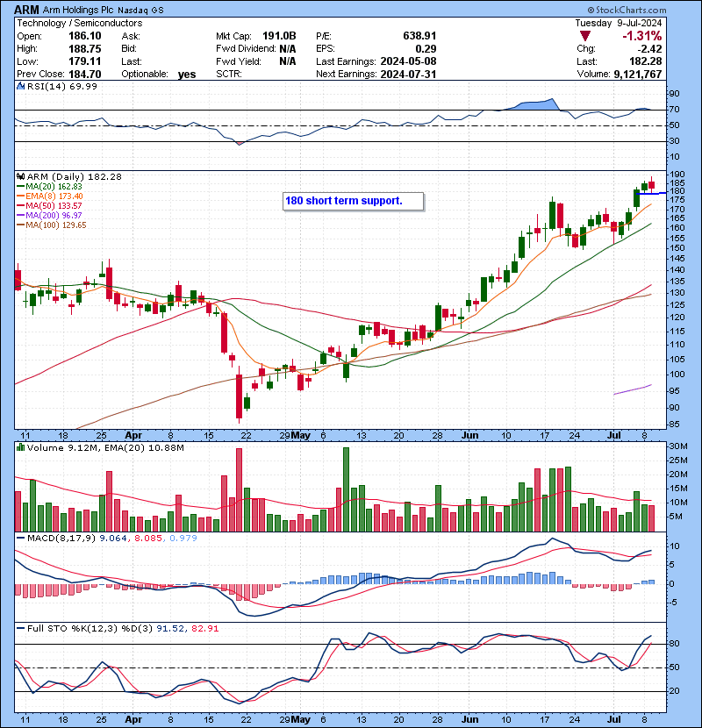Click the SCTR label

click(228, 74)
